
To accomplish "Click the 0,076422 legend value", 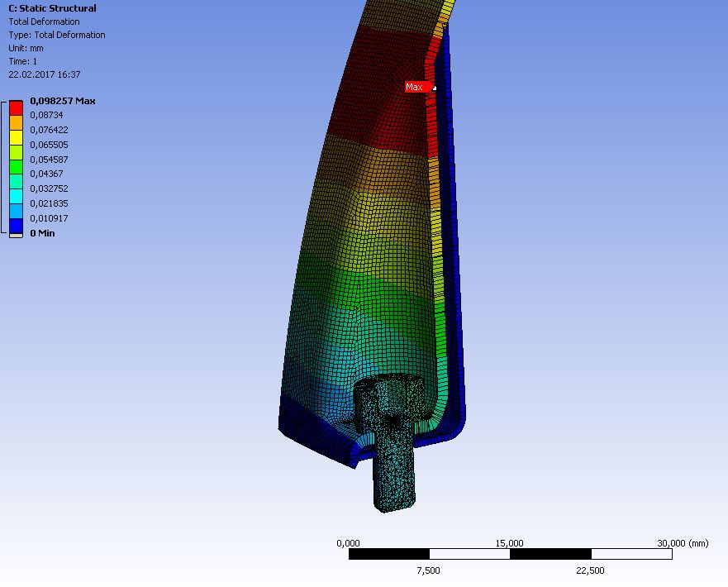I will pyautogui.click(x=49, y=130).
